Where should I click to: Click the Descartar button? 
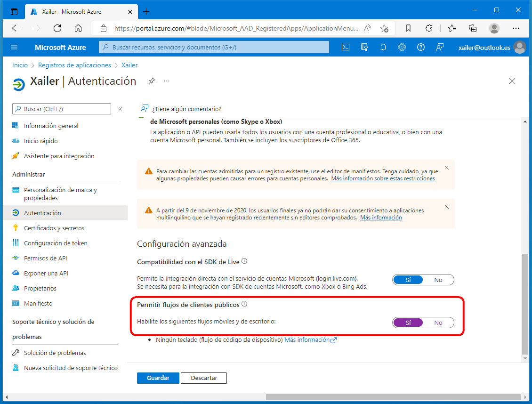click(204, 378)
